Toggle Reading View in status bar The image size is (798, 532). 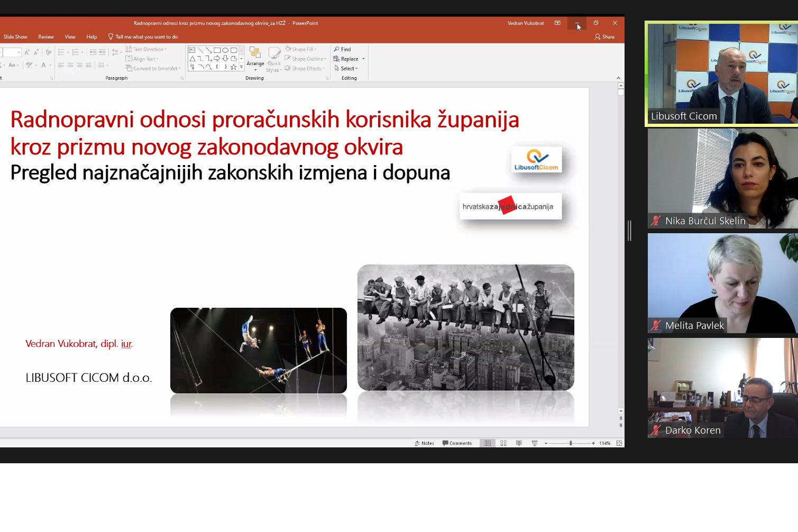519,443
